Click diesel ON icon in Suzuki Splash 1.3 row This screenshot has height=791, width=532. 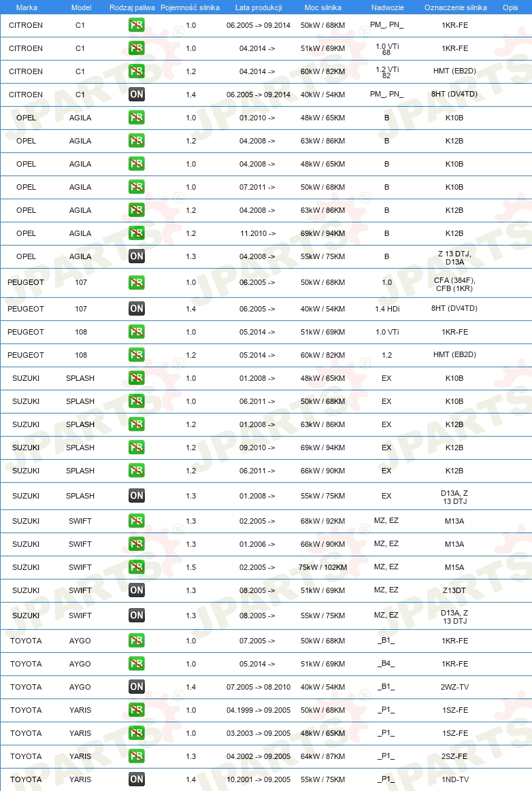(136, 496)
